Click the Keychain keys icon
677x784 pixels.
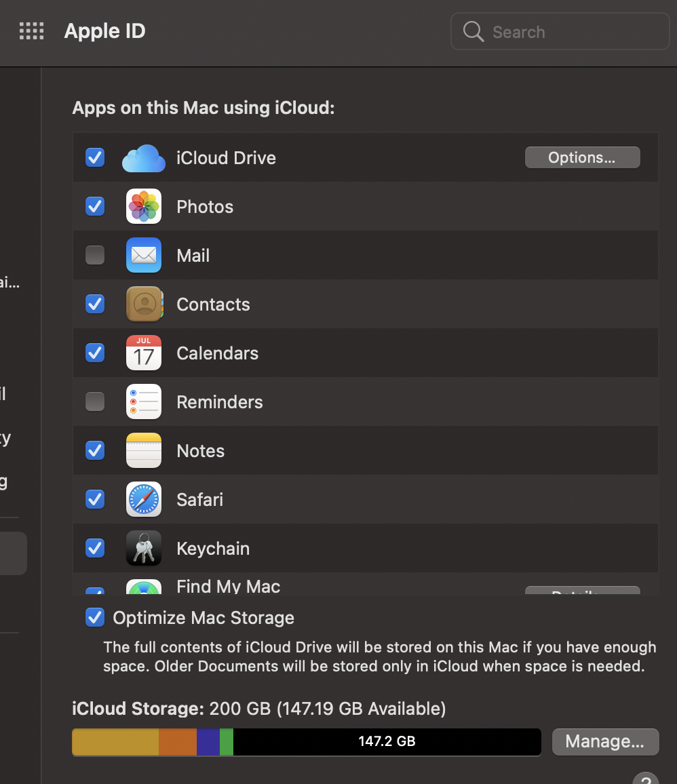click(x=144, y=548)
